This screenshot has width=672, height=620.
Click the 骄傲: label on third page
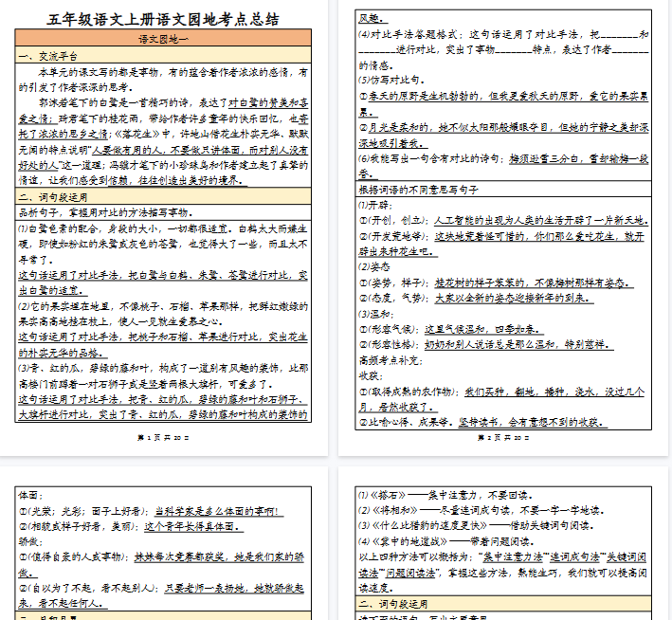[31, 540]
